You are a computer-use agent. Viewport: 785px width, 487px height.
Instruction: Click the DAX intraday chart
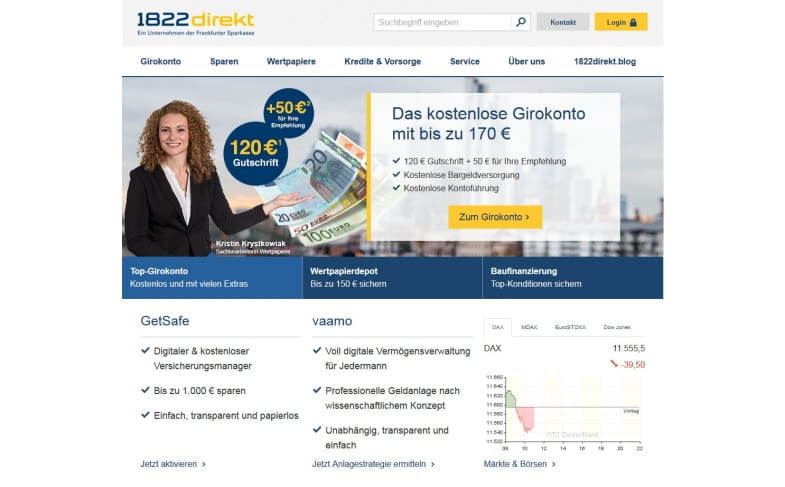(x=565, y=412)
